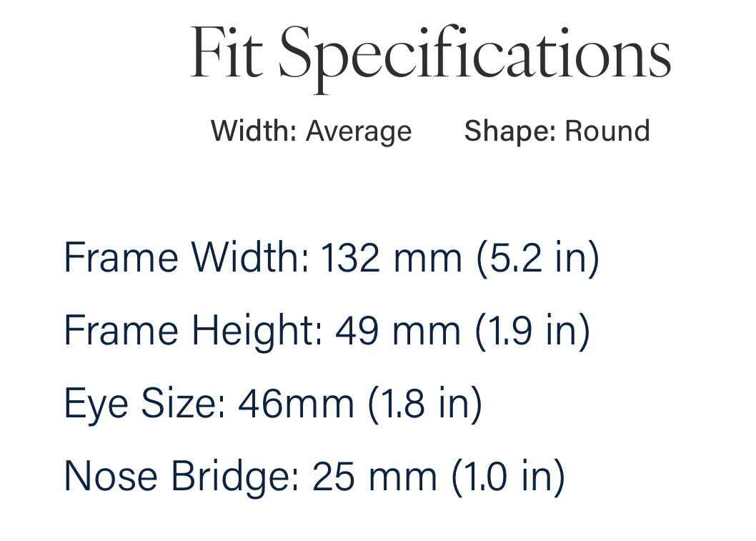Image resolution: width=756 pixels, height=541 pixels.
Task: Click the (1.0 in) measurement
Action: 508,477
